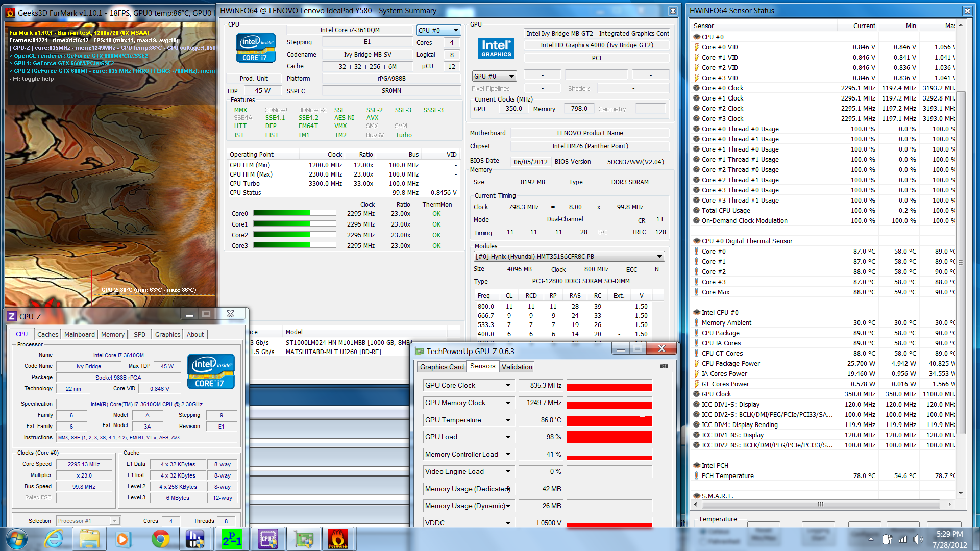The width and height of the screenshot is (980, 551).
Task: Click the Sensor Status horizontal scrollbar
Action: click(x=820, y=504)
